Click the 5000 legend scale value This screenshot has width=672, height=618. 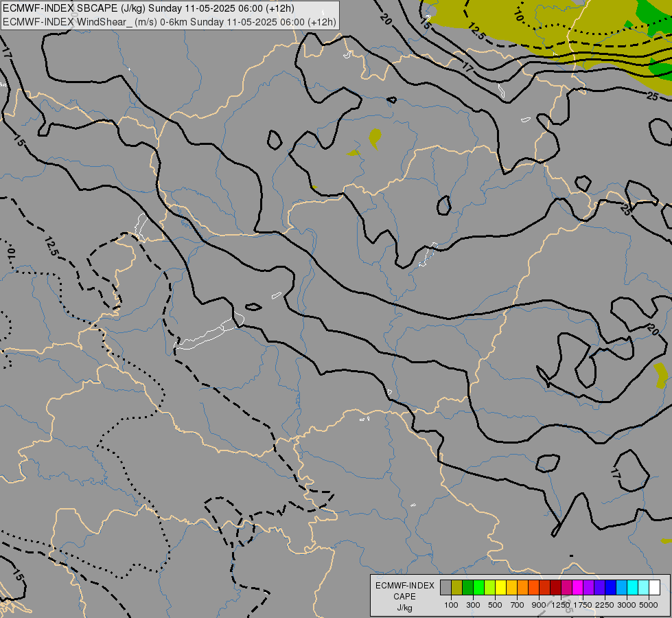tap(649, 605)
